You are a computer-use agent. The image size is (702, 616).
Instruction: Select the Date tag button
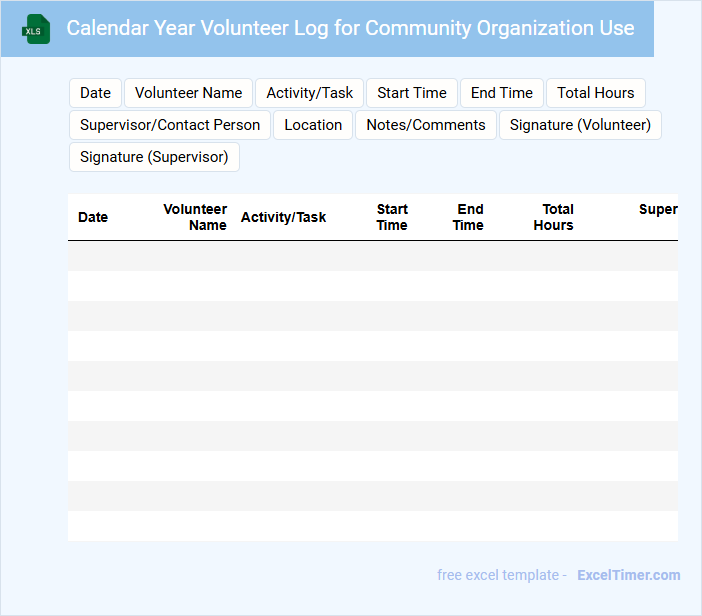click(95, 93)
